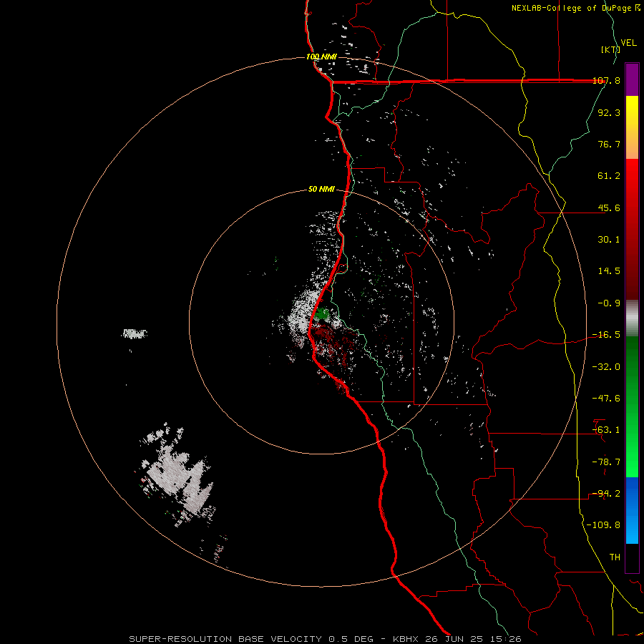Select the -63.1 legend value

606,430
